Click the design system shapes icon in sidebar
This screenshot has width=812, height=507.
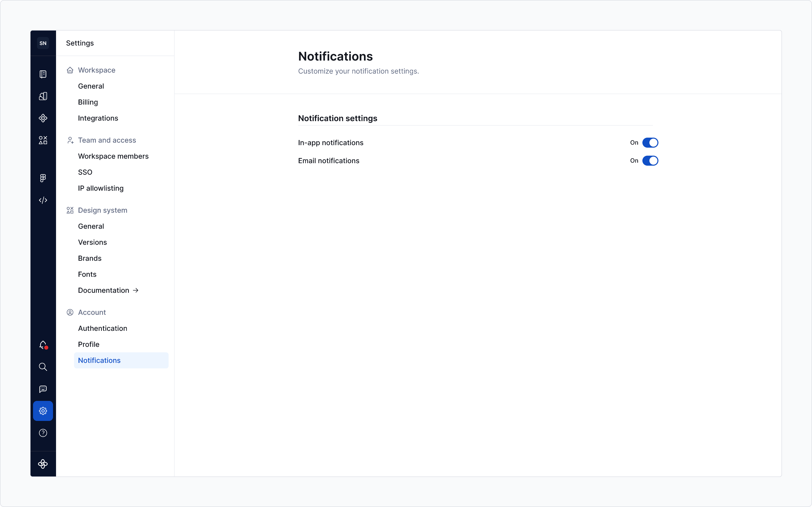tap(43, 140)
